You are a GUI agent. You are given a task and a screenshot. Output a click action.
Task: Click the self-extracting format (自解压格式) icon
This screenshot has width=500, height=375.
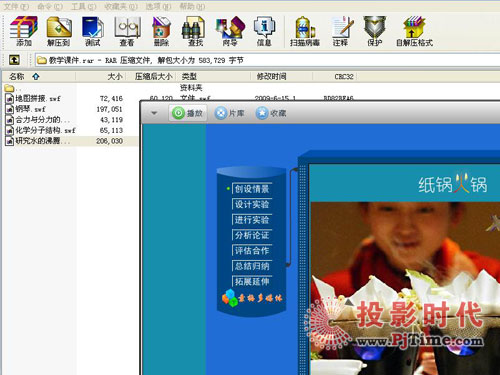click(x=414, y=31)
